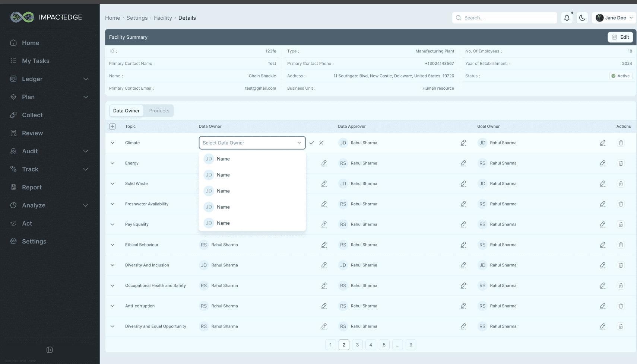Viewport: 637px width, 364px height.
Task: Delete the Anti-corruption row
Action: tap(621, 306)
